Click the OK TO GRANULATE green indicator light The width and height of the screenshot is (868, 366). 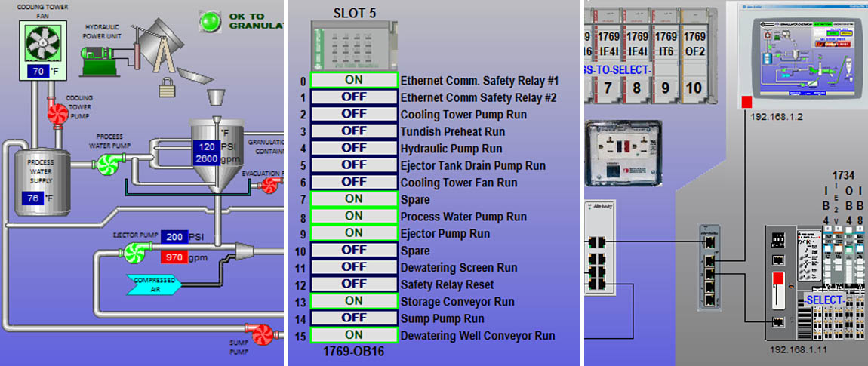tap(208, 21)
